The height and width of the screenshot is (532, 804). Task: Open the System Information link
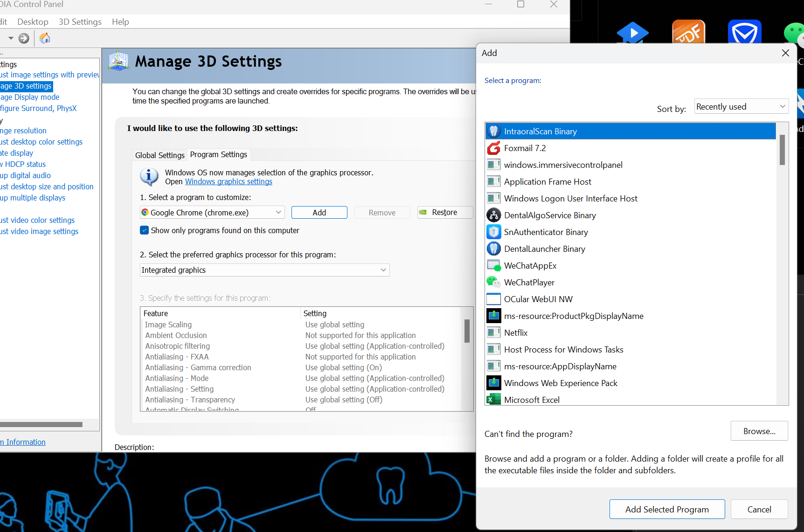23,442
